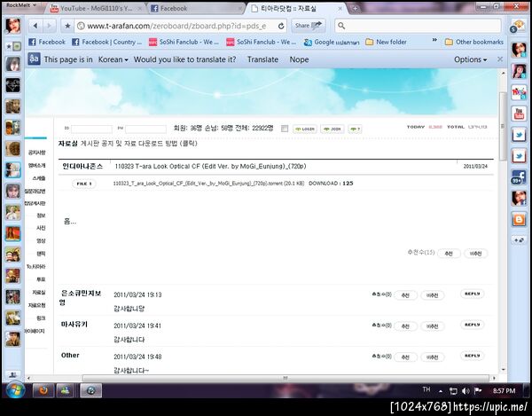Image resolution: width=532 pixels, height=416 pixels.
Task: Open the 자료실 sidebar menu item
Action: click(x=39, y=293)
